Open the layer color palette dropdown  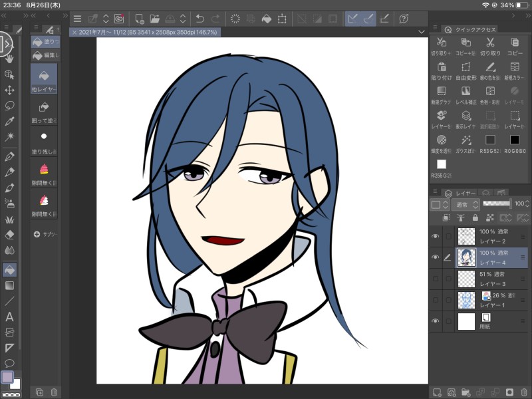pyautogui.click(x=440, y=204)
